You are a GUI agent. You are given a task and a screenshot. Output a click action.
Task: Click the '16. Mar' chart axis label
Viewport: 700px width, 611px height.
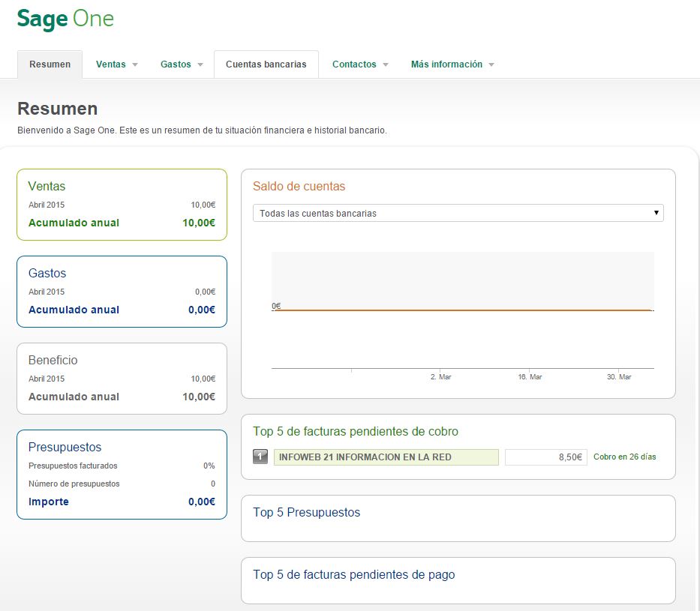(530, 377)
